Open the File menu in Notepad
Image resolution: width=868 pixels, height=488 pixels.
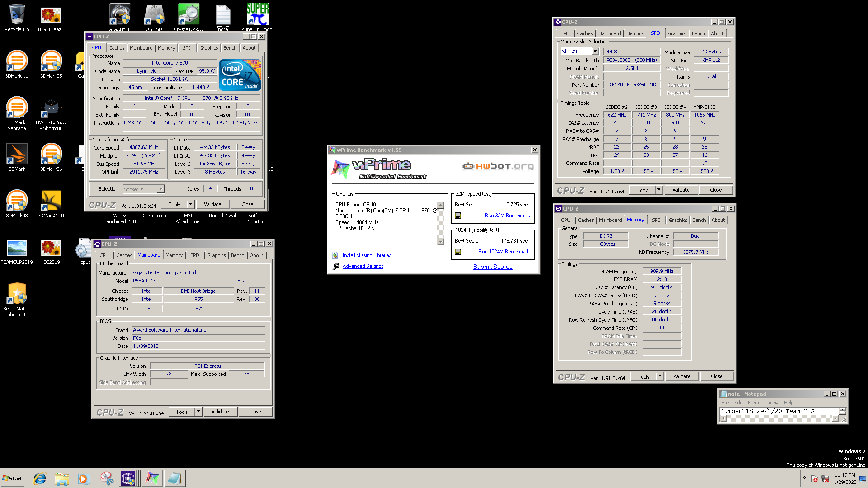click(725, 403)
